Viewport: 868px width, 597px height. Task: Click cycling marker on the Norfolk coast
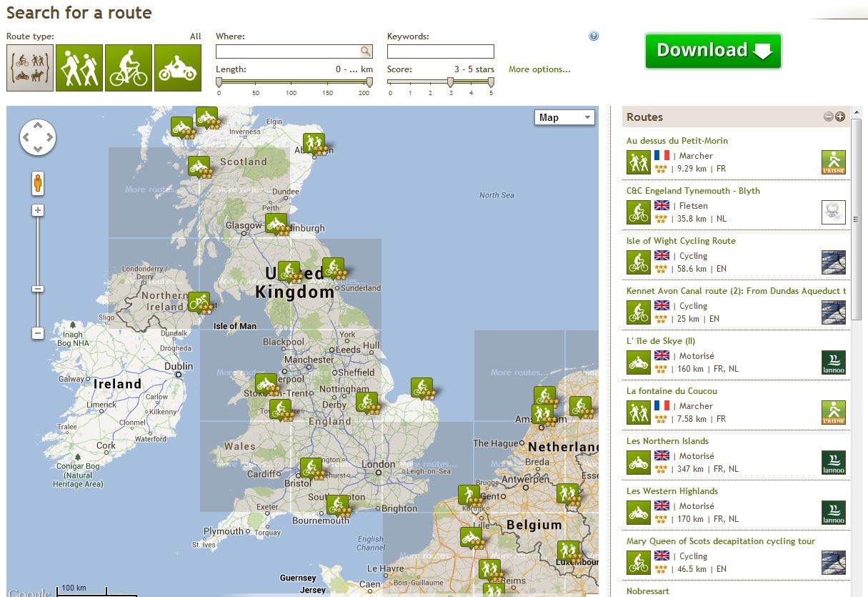tap(421, 388)
